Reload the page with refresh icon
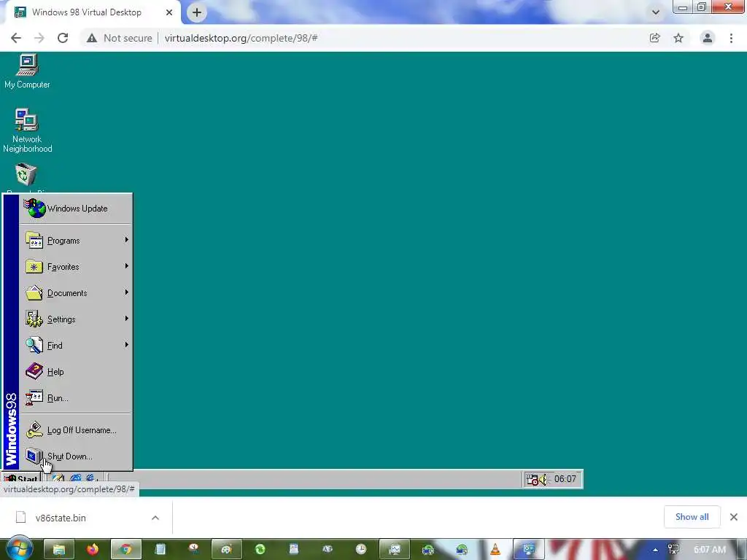Viewport: 747px width, 560px height. 63,38
